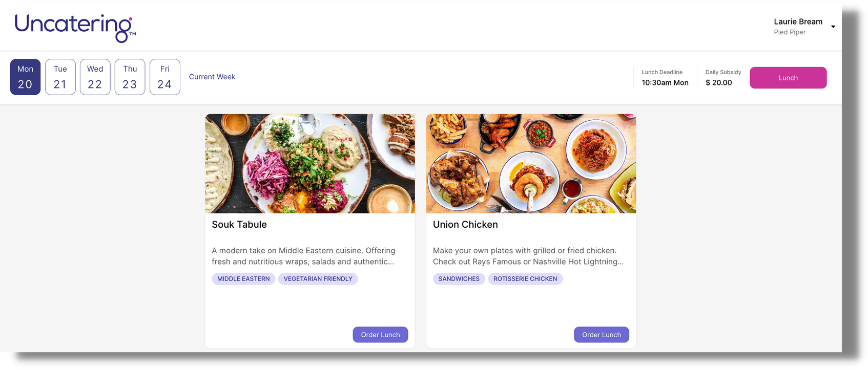
Task: Click the Laurie Bream user name
Action: (798, 21)
